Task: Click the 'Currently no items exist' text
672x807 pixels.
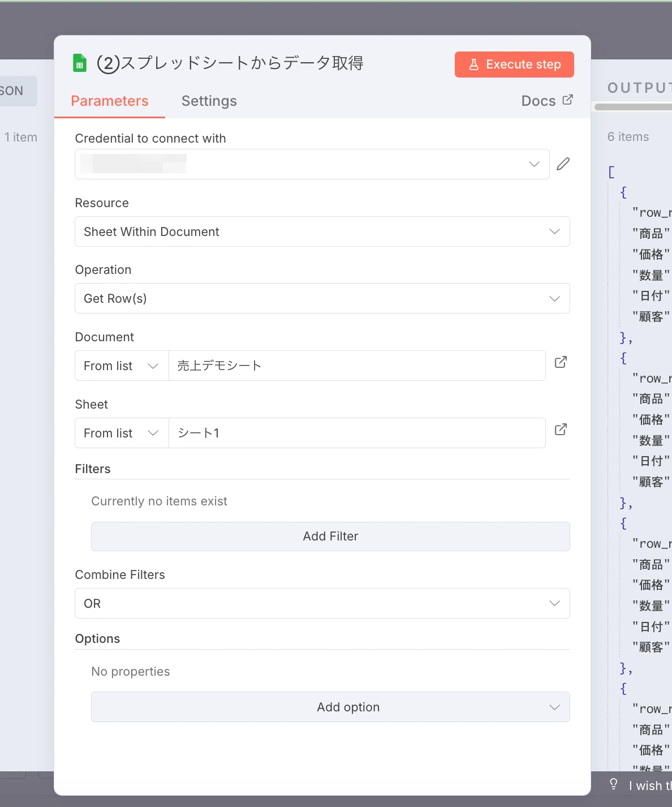Action: [160, 501]
